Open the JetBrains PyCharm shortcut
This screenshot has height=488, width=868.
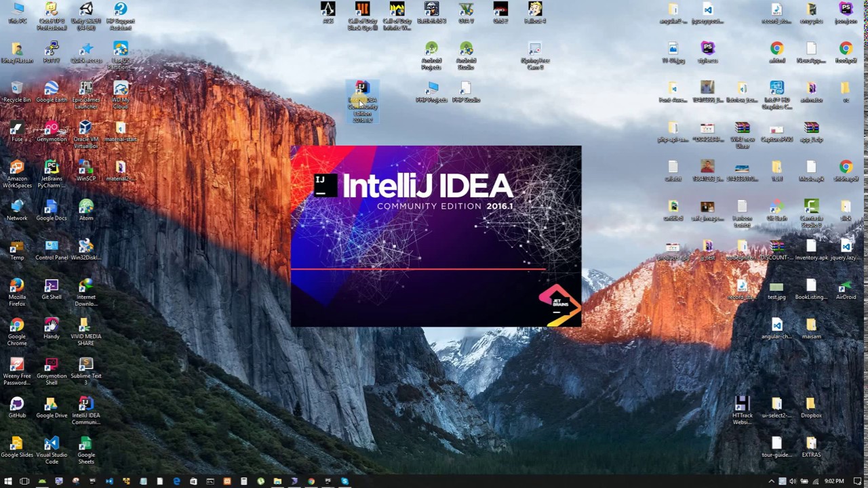(x=52, y=174)
